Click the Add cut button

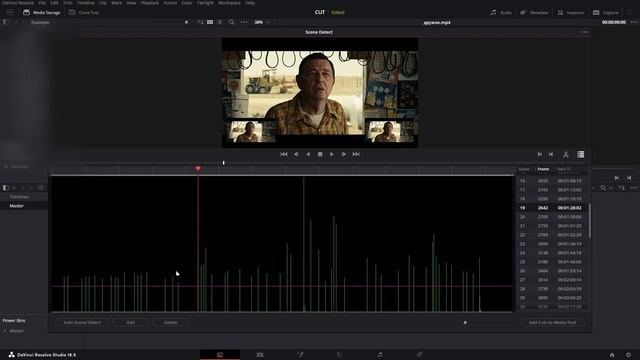pos(131,322)
